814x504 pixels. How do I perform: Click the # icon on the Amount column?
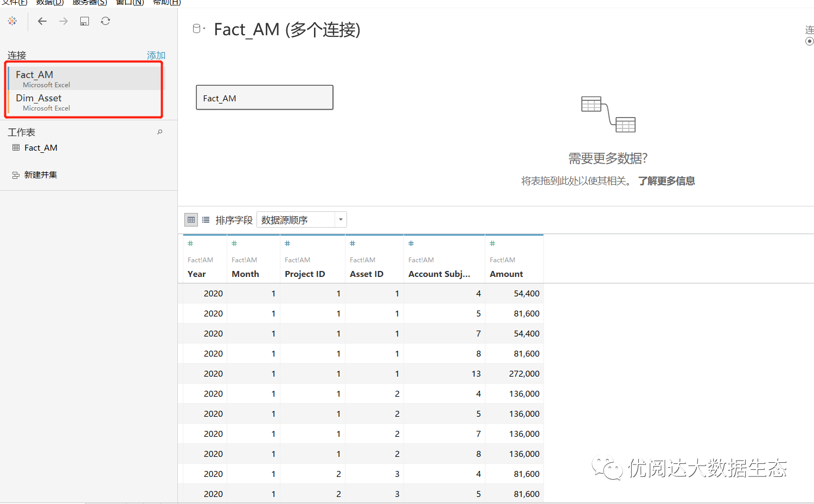(x=491, y=243)
